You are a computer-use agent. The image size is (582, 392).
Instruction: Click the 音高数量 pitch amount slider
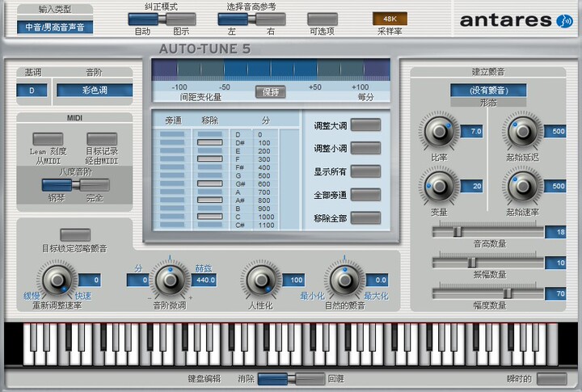click(x=487, y=232)
